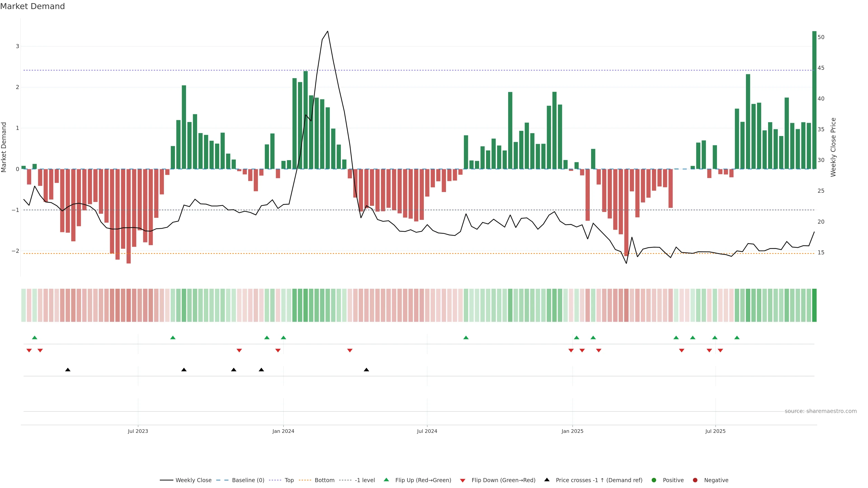Click the first green flip-up marker in marker row

[x=34, y=338]
